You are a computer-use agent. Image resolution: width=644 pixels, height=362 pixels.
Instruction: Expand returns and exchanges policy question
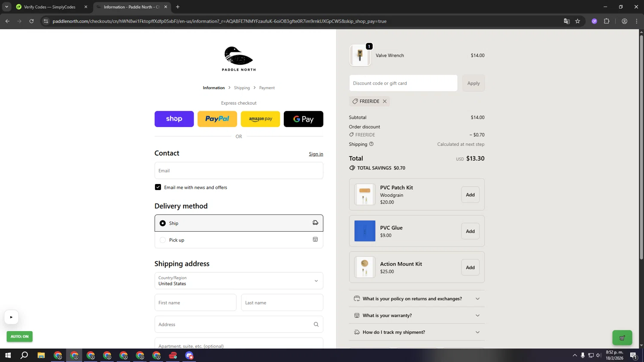tap(417, 299)
